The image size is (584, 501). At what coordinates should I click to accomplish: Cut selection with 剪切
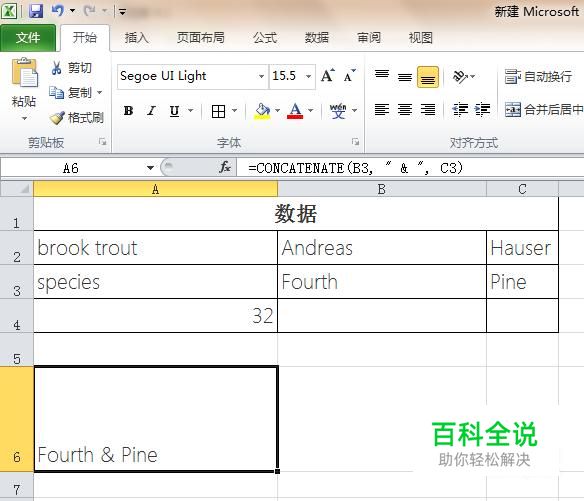point(71,68)
